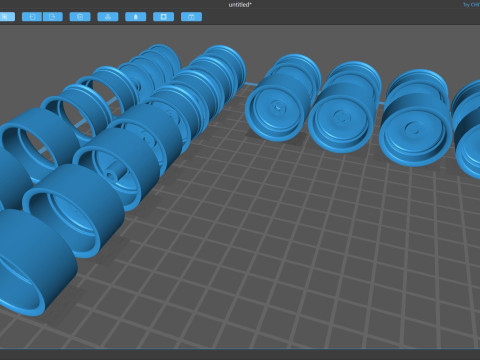This screenshot has height=360, width=480.
Task: Click the copy/clone model toolbar icon
Action: pos(80,17)
